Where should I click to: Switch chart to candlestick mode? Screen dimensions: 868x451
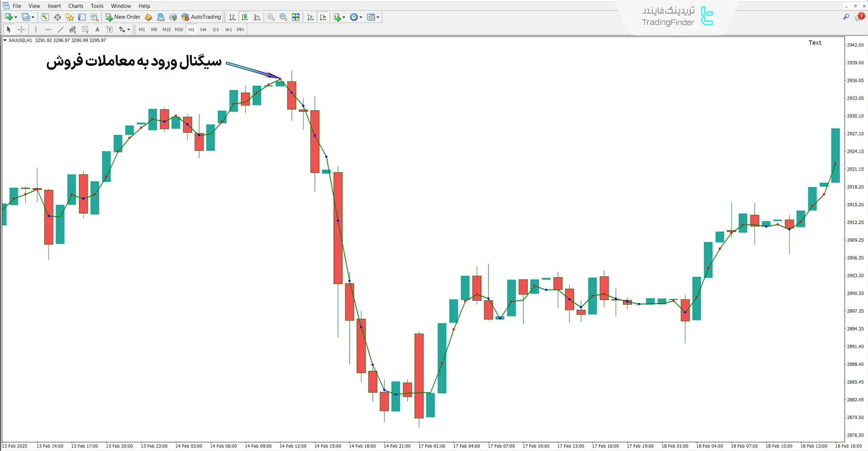pyautogui.click(x=245, y=17)
